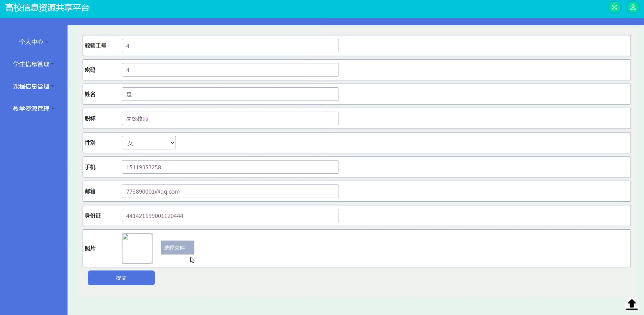Expand the 教学资源管理 sidebar menu

click(34, 109)
